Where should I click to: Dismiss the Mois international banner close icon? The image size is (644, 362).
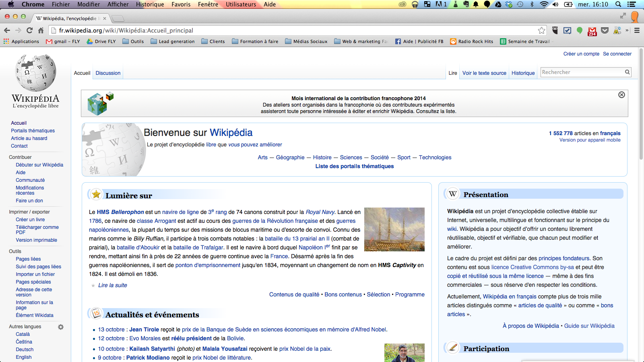(x=621, y=95)
